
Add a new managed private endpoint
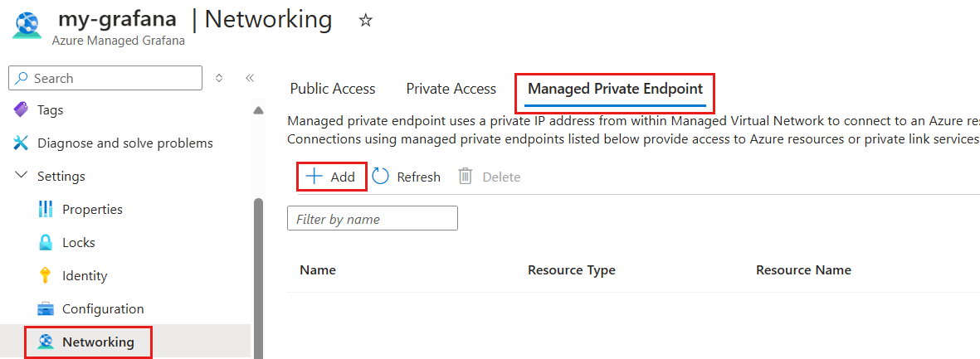click(x=330, y=177)
